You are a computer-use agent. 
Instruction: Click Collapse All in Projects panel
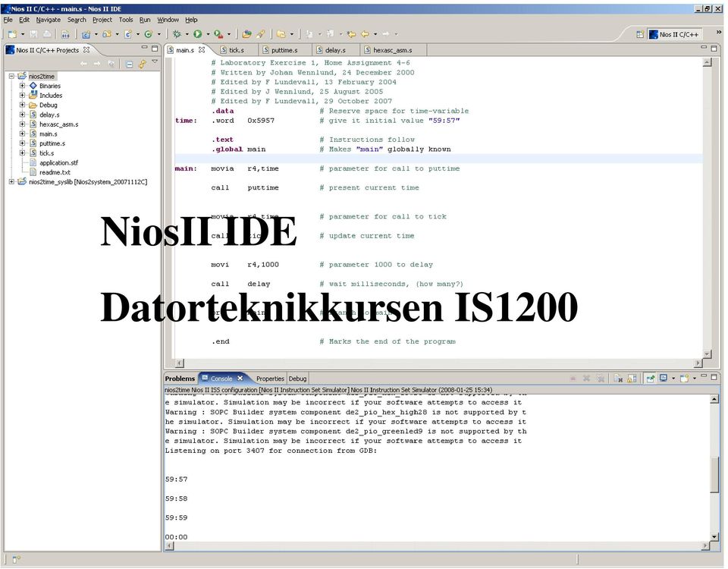click(x=130, y=64)
